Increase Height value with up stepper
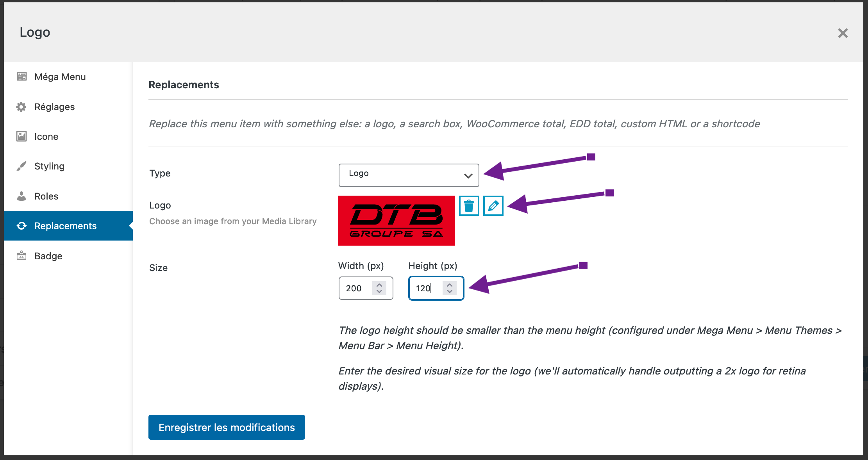 [x=450, y=285]
